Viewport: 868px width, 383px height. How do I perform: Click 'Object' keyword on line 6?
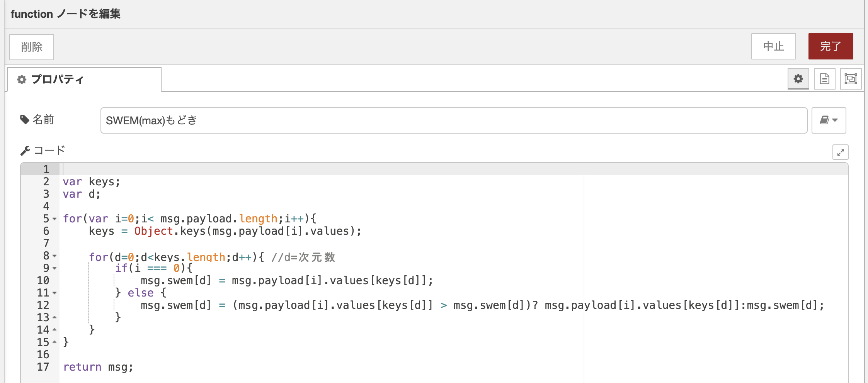[x=154, y=231]
